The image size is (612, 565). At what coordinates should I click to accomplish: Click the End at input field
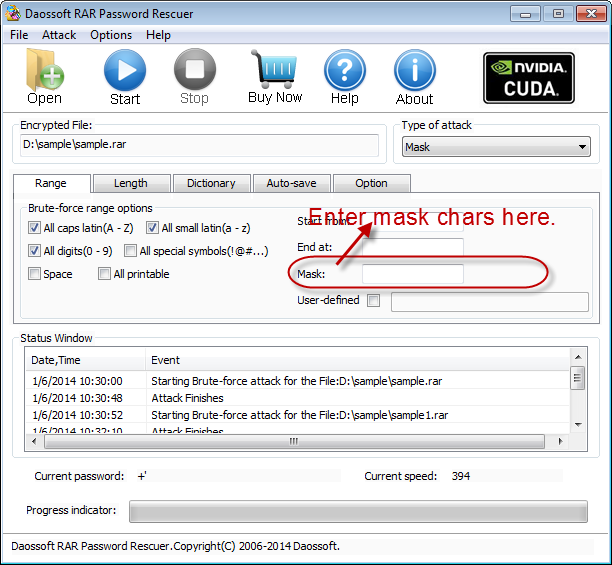(413, 247)
